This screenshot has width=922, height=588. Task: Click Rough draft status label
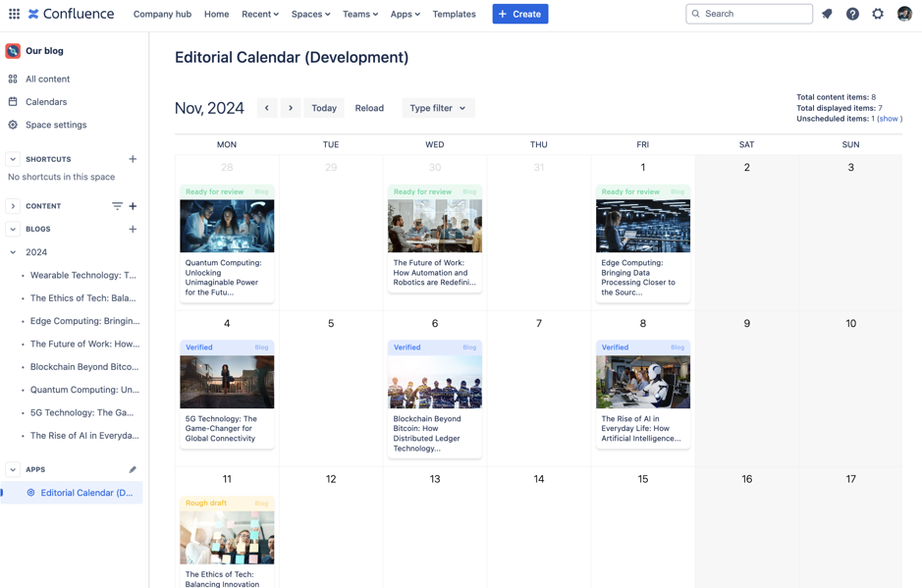click(206, 503)
